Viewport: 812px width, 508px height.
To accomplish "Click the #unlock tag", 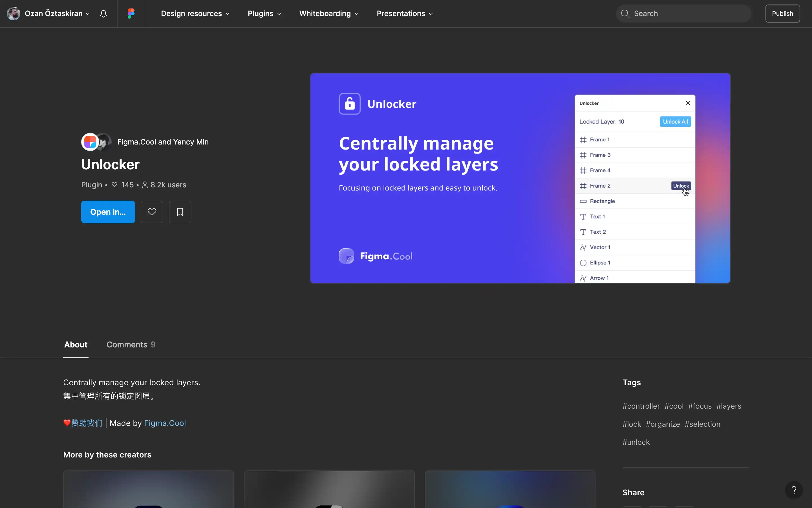I will pos(636,442).
